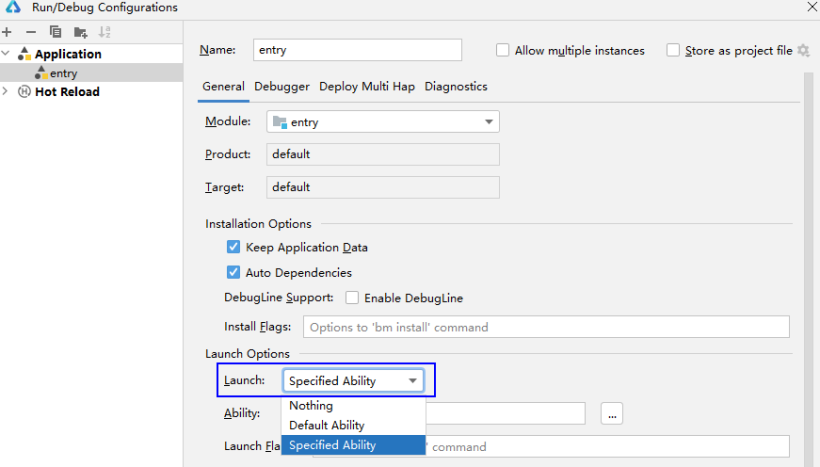Uncheck Keep Application Data

click(233, 247)
